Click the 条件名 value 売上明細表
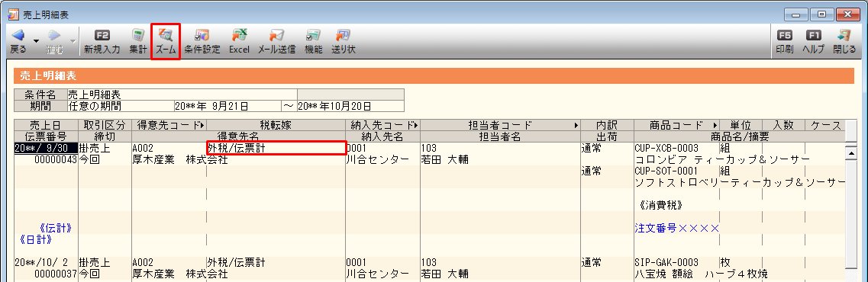Screen dimensions: 868x282 pos(182,95)
